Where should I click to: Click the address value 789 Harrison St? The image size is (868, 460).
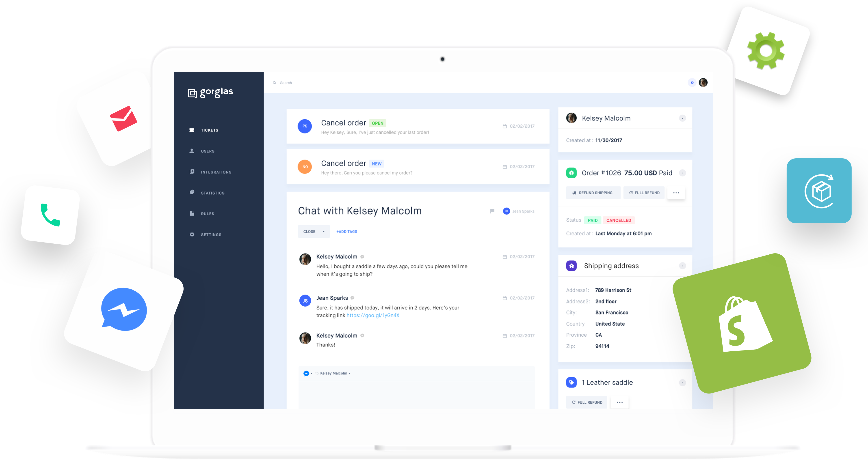coord(613,290)
